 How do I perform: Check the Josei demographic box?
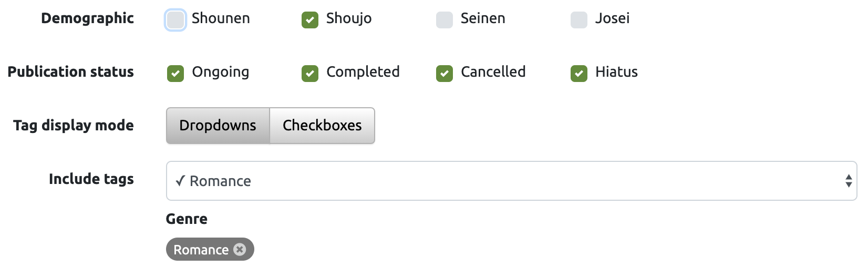coord(579,20)
